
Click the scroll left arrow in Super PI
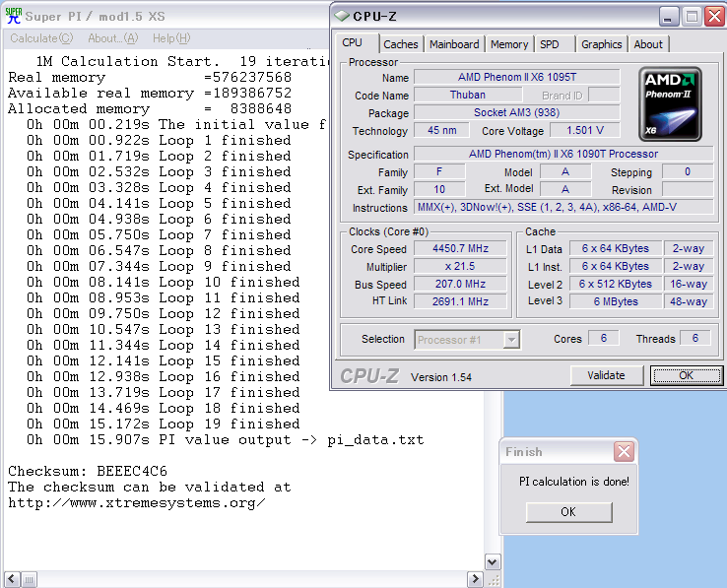pyautogui.click(x=12, y=579)
